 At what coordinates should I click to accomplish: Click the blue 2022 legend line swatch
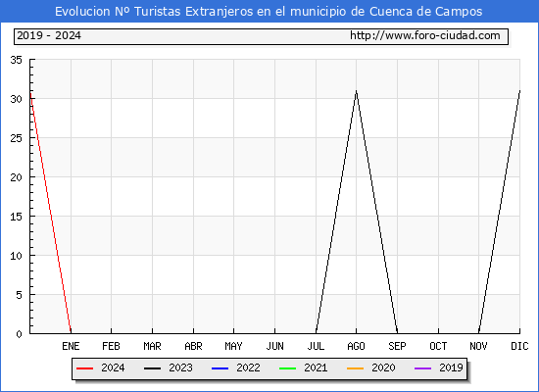[220, 368]
